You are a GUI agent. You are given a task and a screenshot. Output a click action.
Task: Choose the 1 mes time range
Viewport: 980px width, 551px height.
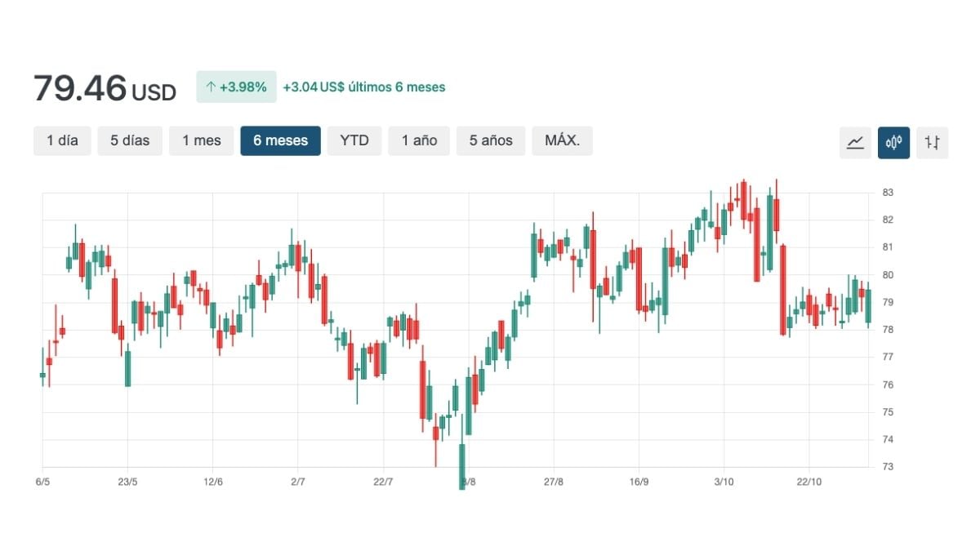click(201, 140)
